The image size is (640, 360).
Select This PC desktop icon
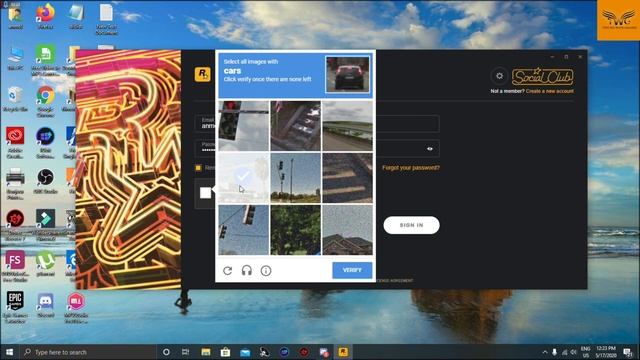coord(15,58)
